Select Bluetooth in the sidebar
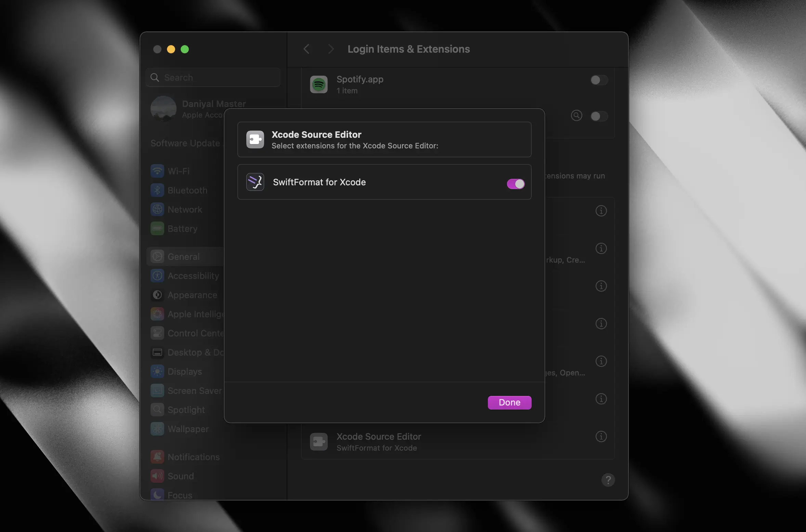806x532 pixels. click(187, 190)
